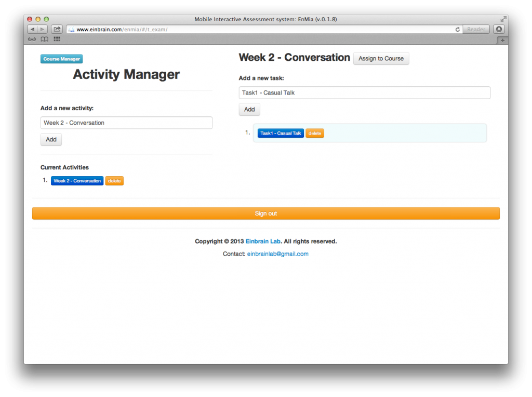The width and height of the screenshot is (532, 397).
Task: Focus the Add a new activity input
Action: tap(126, 123)
